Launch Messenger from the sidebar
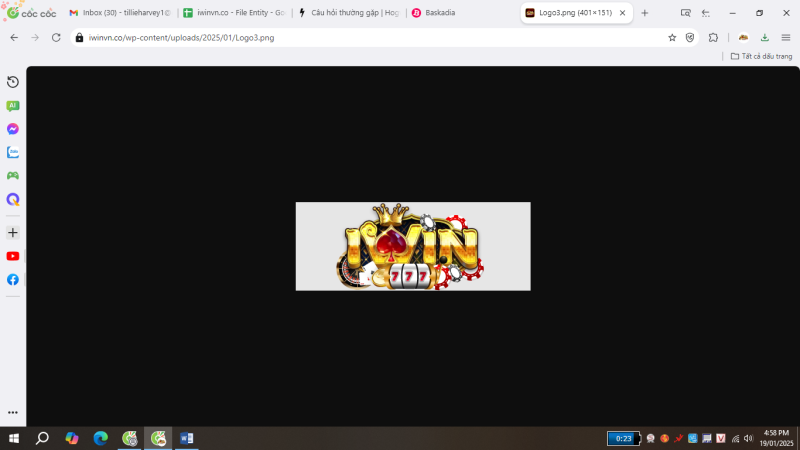This screenshot has height=450, width=800. coord(13,129)
